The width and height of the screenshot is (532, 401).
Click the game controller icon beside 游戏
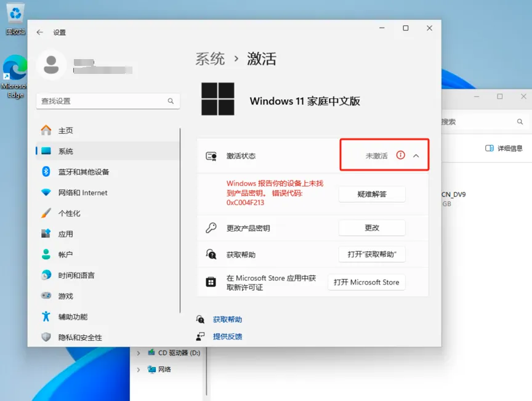(x=46, y=295)
